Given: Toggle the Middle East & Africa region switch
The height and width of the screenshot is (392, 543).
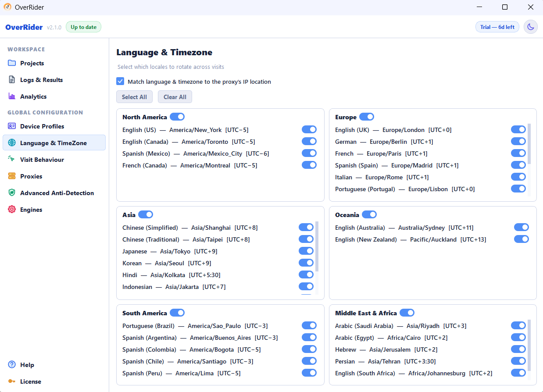Looking at the screenshot, I should click(407, 313).
